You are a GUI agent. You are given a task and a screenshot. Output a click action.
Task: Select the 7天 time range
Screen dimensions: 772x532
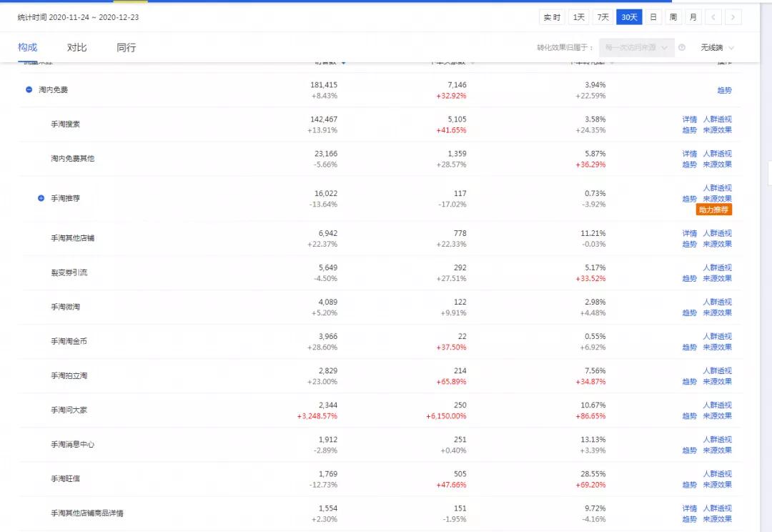tap(603, 17)
